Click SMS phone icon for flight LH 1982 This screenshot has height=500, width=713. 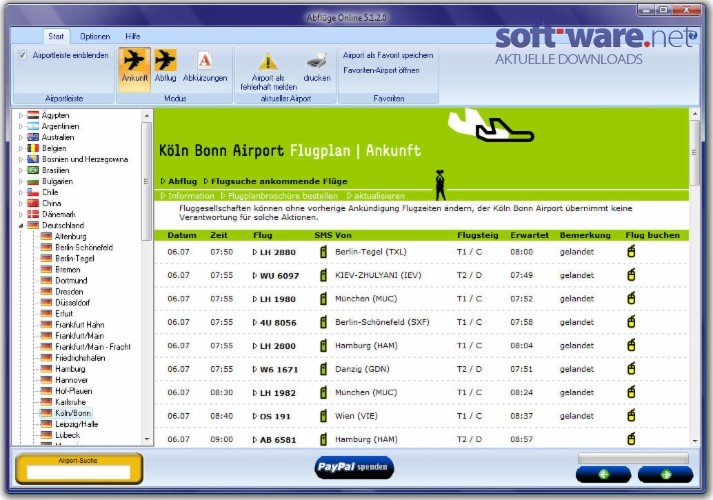click(x=323, y=392)
